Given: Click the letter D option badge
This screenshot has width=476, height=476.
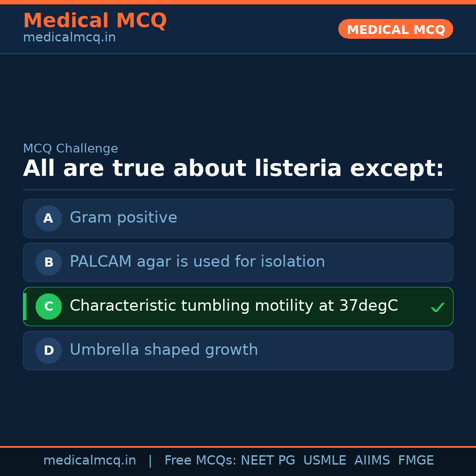Looking at the screenshot, I should [x=48, y=350].
